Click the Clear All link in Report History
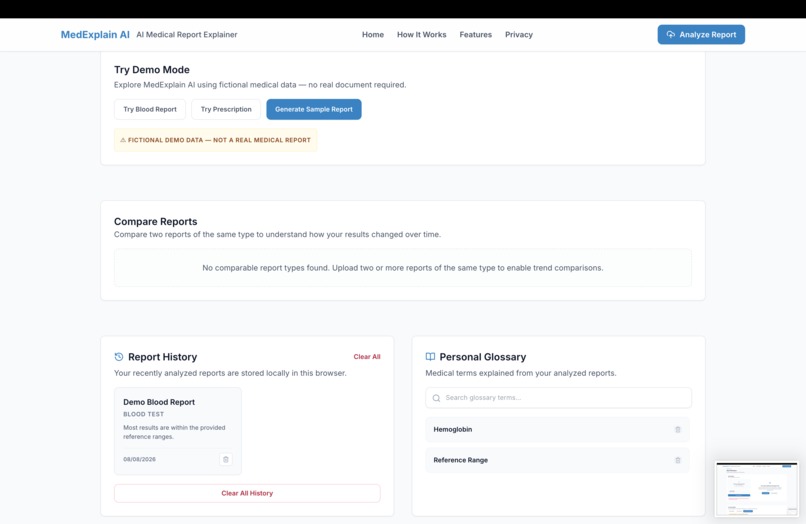 tap(367, 356)
